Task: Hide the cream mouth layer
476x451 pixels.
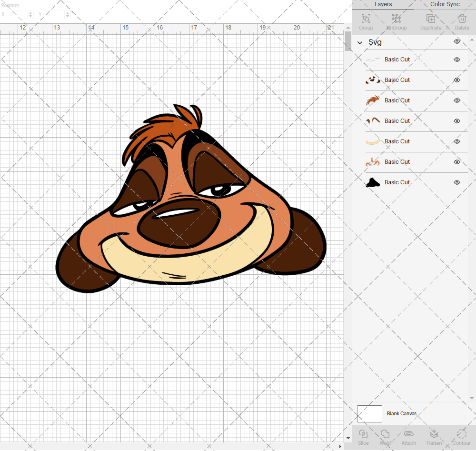Action: (457, 141)
